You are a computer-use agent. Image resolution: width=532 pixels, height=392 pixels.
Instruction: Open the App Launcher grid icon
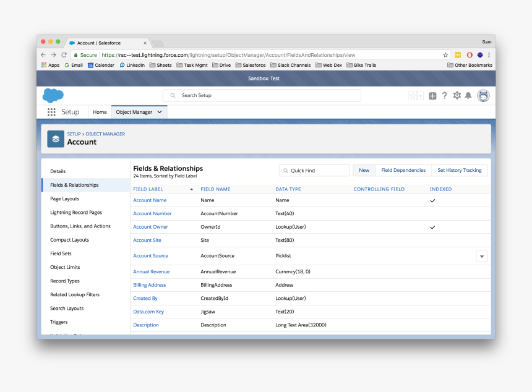[x=51, y=112]
